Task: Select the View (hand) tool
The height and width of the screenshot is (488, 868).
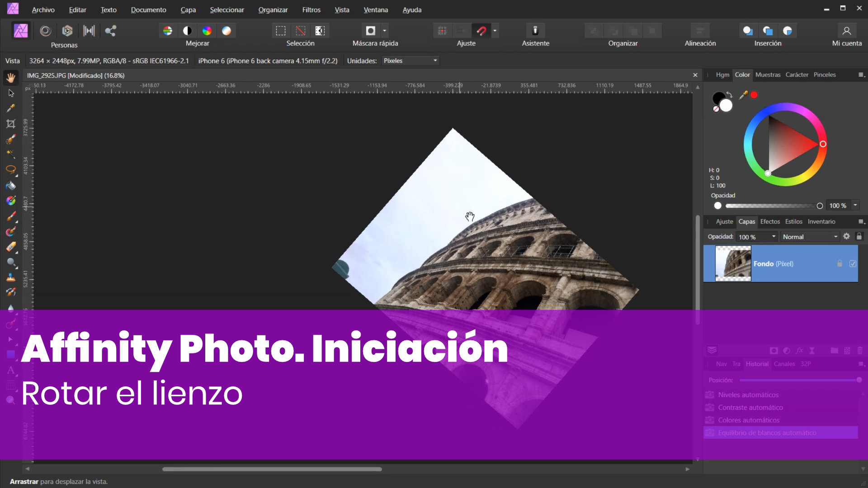Action: coord(11,78)
